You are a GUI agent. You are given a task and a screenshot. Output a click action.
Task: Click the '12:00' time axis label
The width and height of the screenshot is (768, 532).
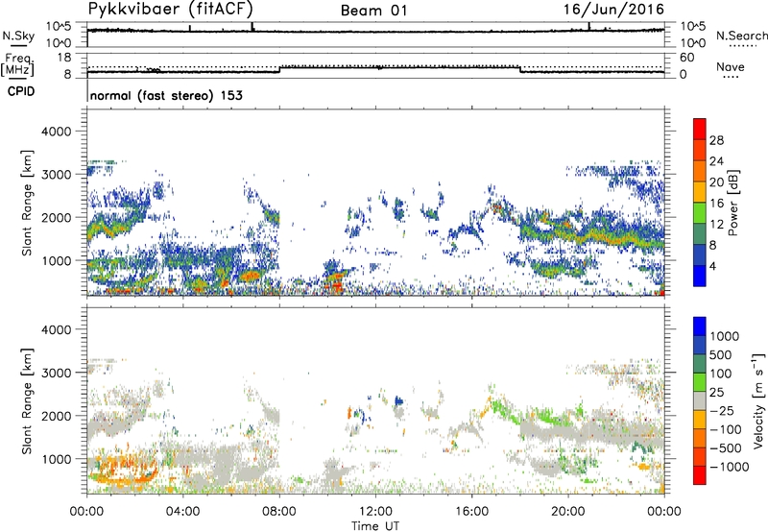pyautogui.click(x=375, y=512)
